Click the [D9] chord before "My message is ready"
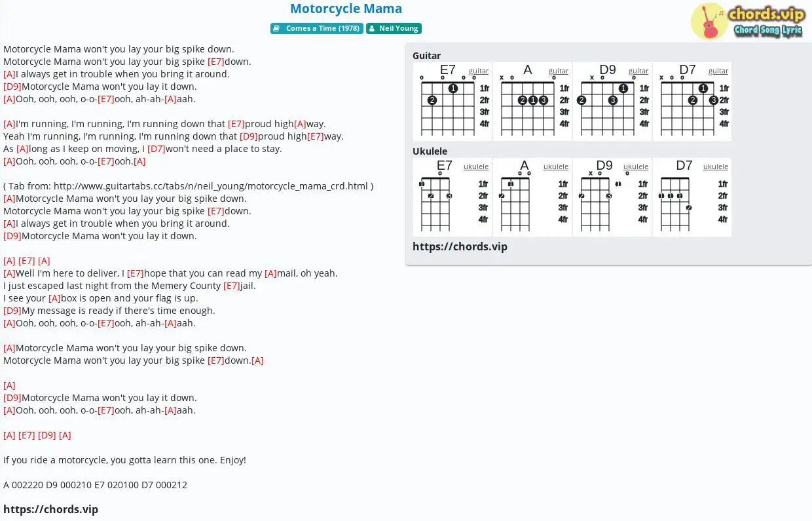812x521 pixels. coord(12,311)
